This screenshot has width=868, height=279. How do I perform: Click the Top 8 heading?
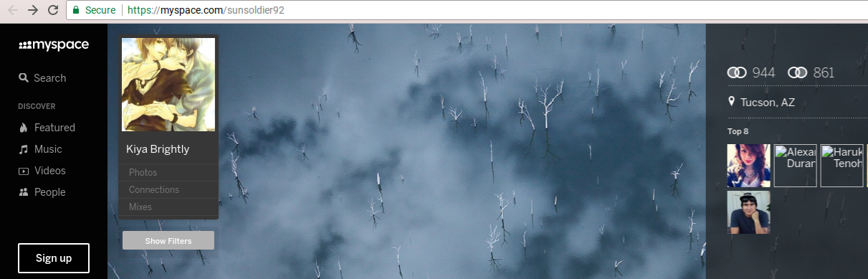point(738,131)
